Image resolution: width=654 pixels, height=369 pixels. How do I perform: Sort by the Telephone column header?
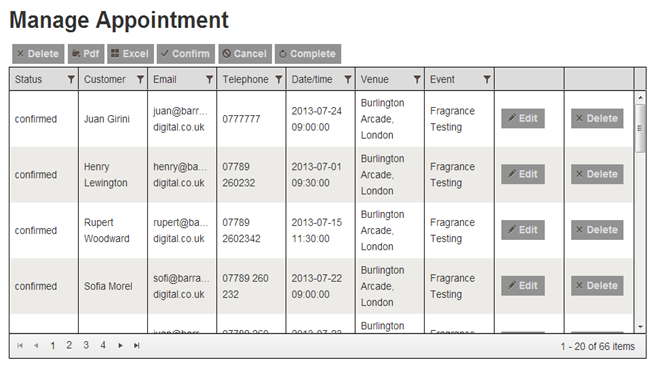point(245,79)
